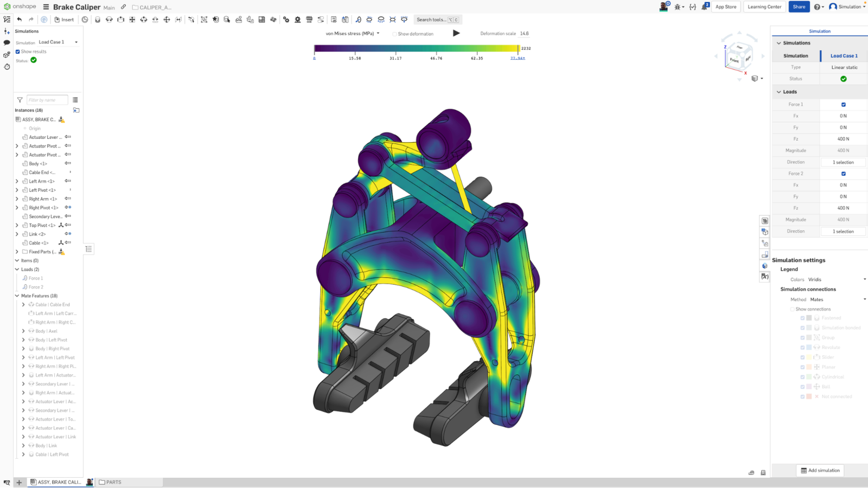The image size is (868, 488).
Task: Click the notifications bell icon
Action: pyautogui.click(x=704, y=7)
